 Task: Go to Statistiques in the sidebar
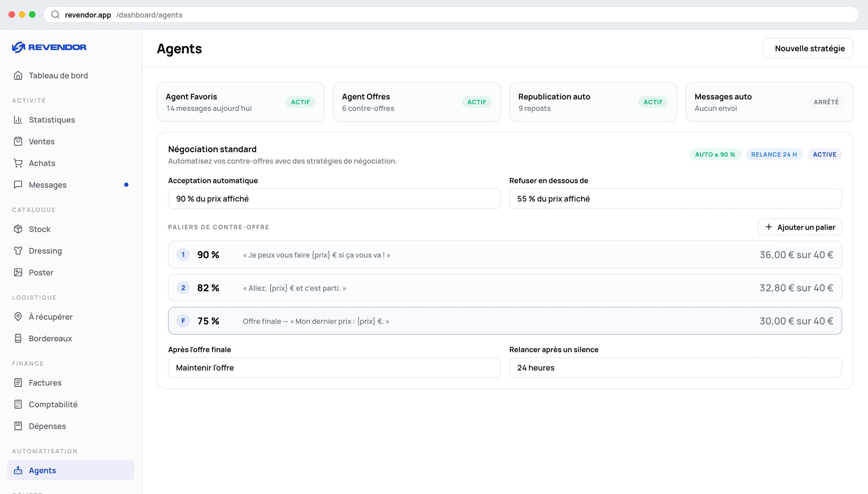tap(71, 120)
